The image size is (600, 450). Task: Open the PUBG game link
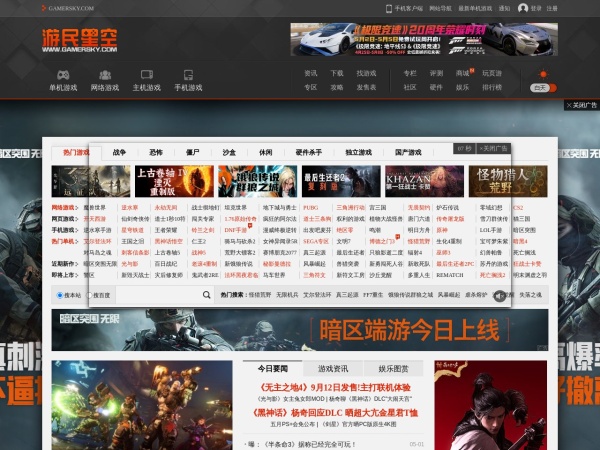311,208
